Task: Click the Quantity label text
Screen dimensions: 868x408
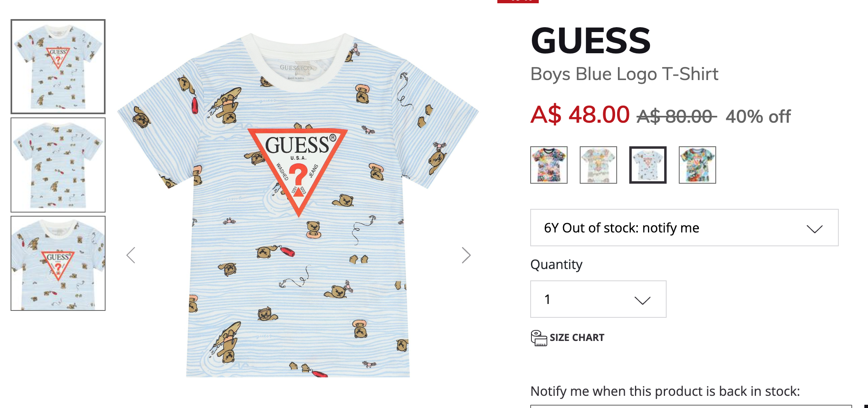Action: coord(556,265)
